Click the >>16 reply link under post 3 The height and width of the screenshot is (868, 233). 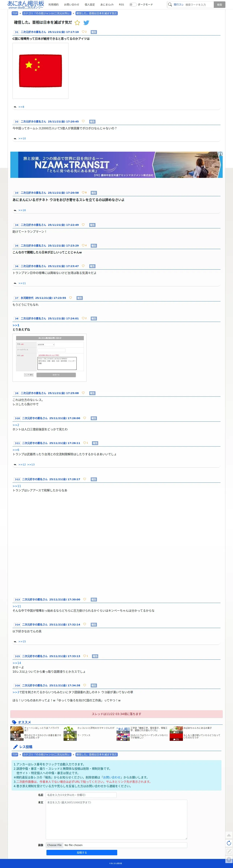22,210
